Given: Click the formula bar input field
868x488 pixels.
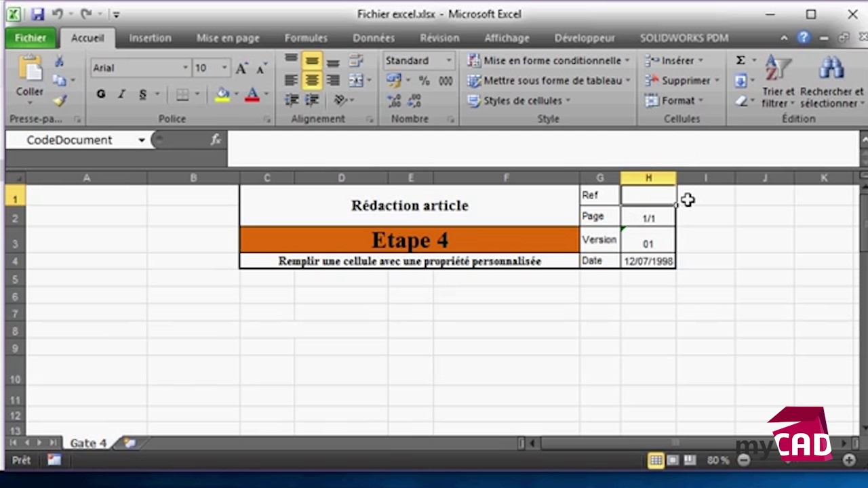Looking at the screenshot, I should [x=542, y=148].
